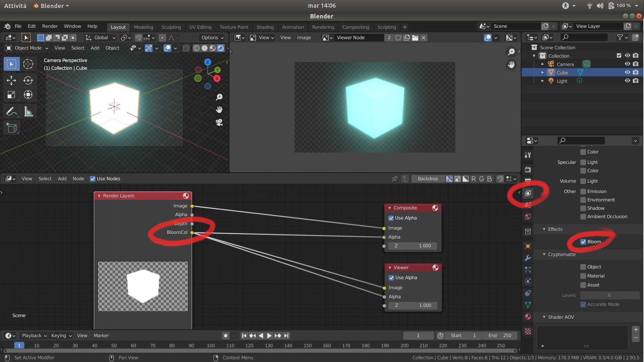Screen dimensions: 644x362
Task: Toggle Use Alpha in the Composite node
Action: [x=391, y=218]
